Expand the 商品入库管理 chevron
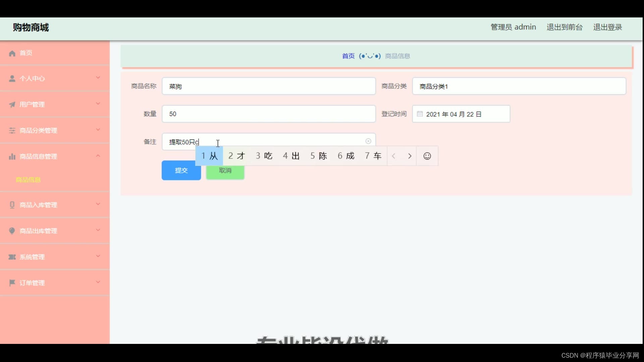Viewport: 644px width, 362px height. pyautogui.click(x=98, y=204)
